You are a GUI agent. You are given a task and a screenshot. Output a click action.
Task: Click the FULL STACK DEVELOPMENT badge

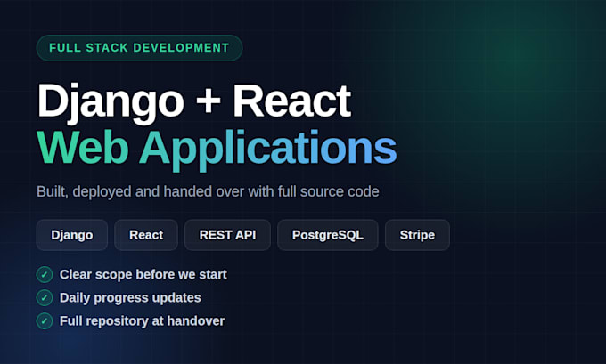pos(139,48)
